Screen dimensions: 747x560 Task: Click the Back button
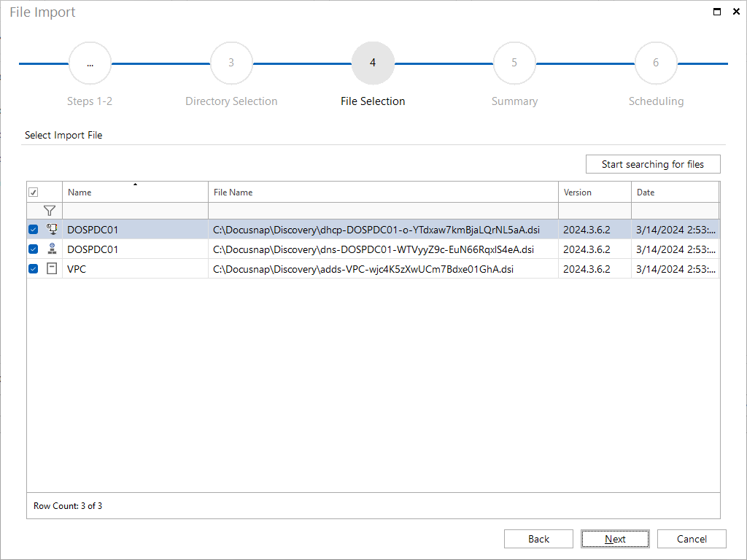(x=538, y=539)
